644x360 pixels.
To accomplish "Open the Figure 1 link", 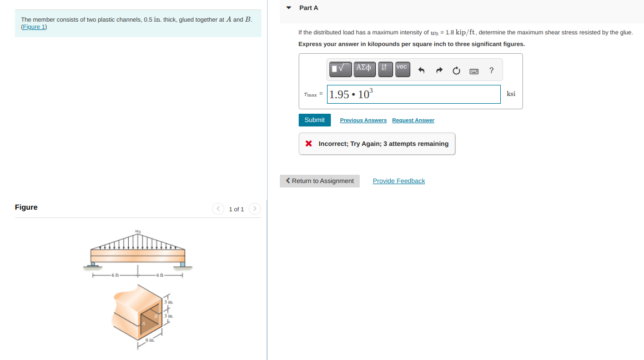I will click(x=34, y=26).
